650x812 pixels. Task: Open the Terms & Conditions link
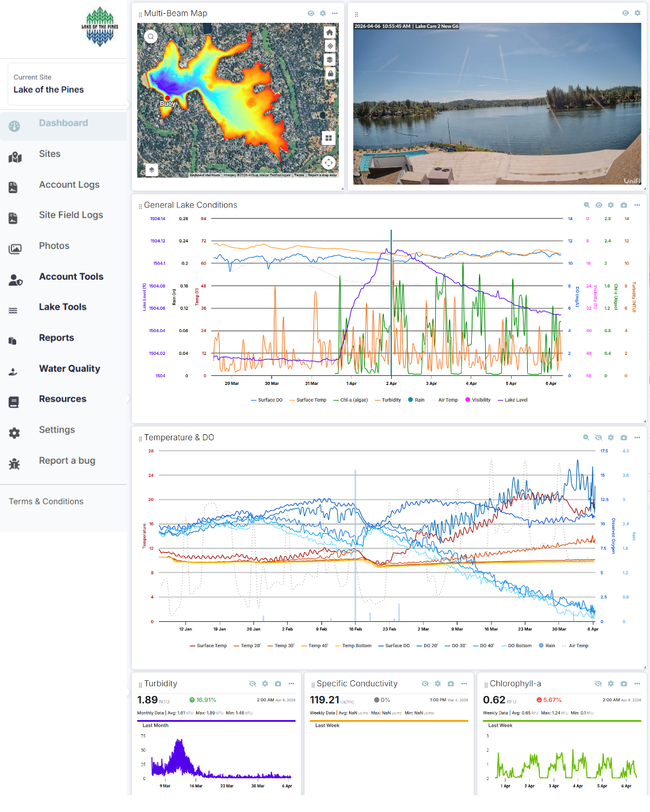point(46,501)
